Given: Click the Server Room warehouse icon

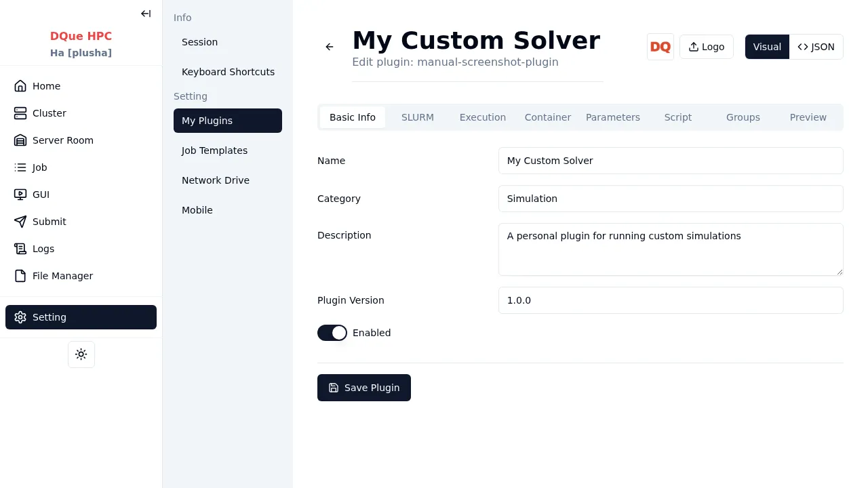Looking at the screenshot, I should click(20, 140).
